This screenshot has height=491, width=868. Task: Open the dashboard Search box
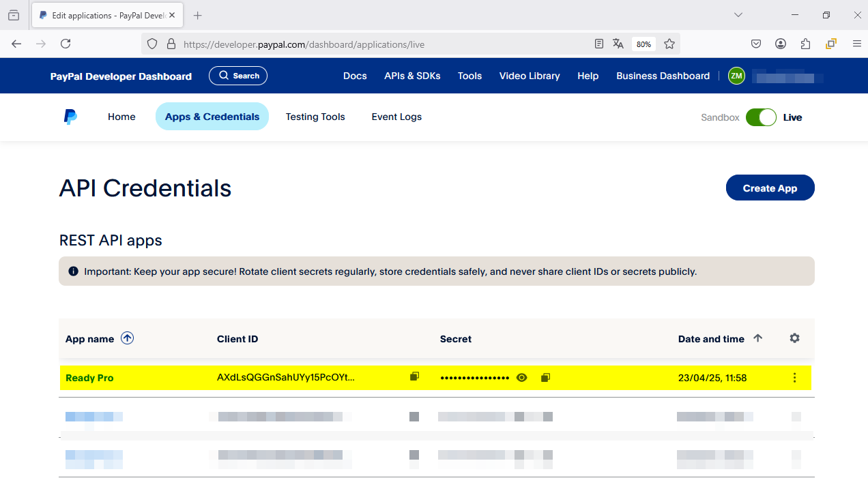(x=238, y=76)
